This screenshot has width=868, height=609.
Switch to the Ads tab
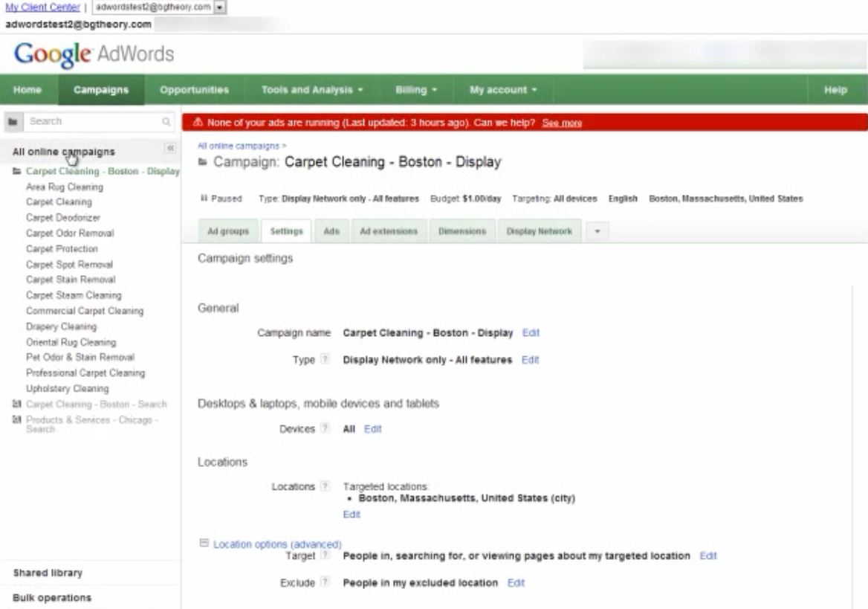click(331, 231)
